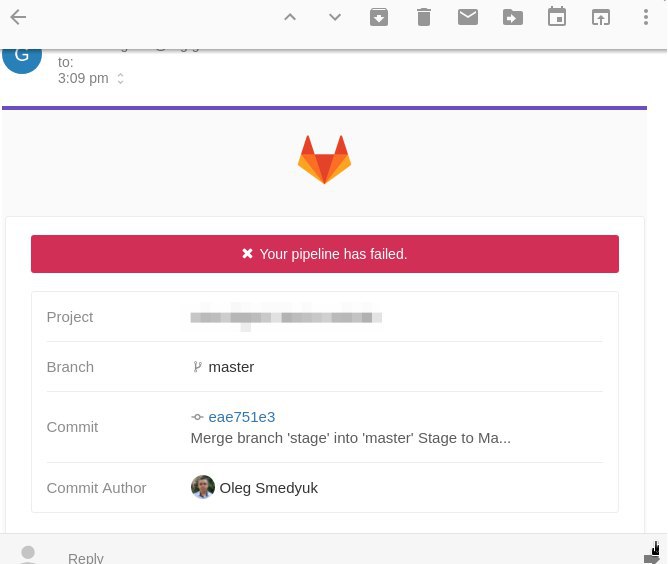Open the previous message with the up chevron
668x564 pixels.
tap(290, 17)
